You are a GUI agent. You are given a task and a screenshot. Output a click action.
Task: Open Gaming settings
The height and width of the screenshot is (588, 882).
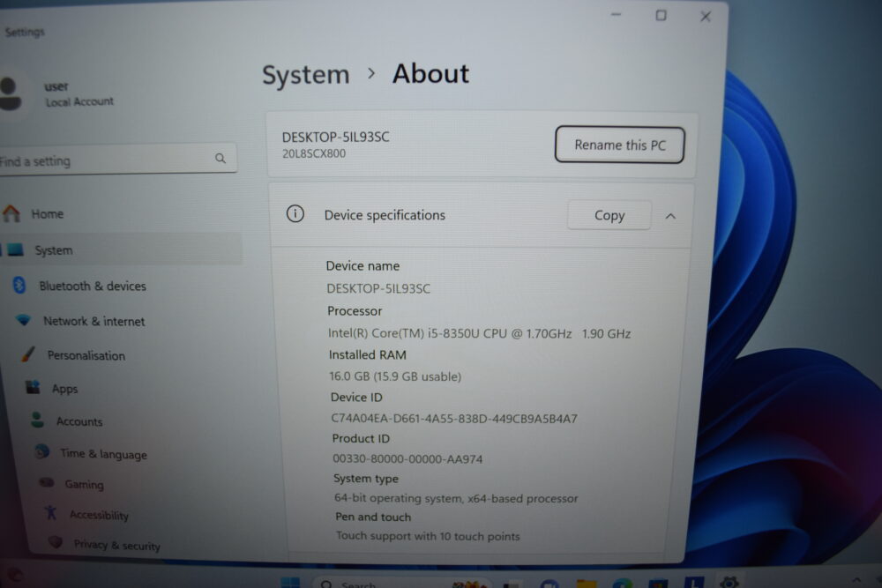coord(84,484)
